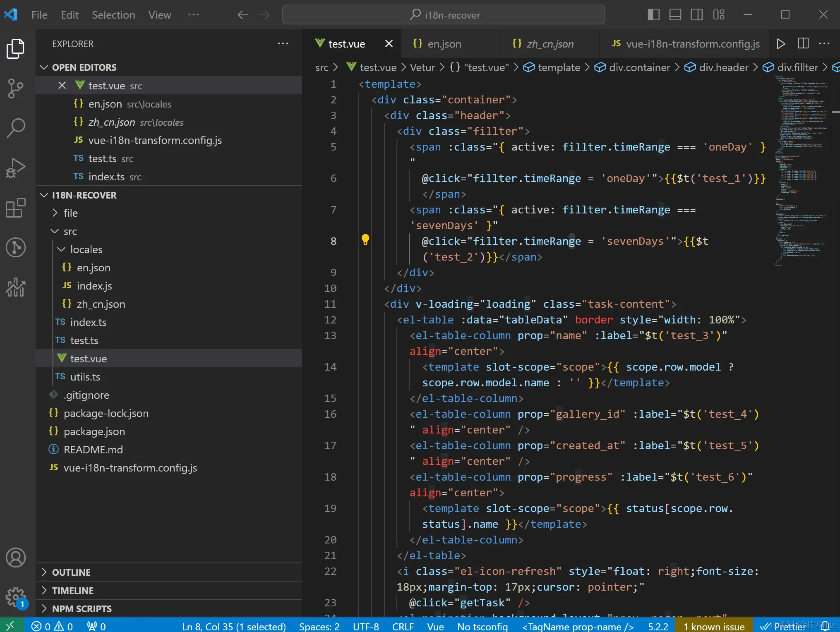Toggle the primary side bar visibility

pyautogui.click(x=653, y=15)
